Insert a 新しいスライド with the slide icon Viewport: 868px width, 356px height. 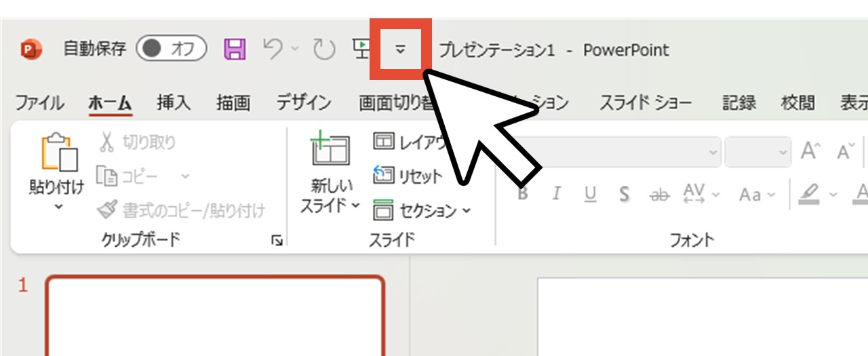[330, 149]
